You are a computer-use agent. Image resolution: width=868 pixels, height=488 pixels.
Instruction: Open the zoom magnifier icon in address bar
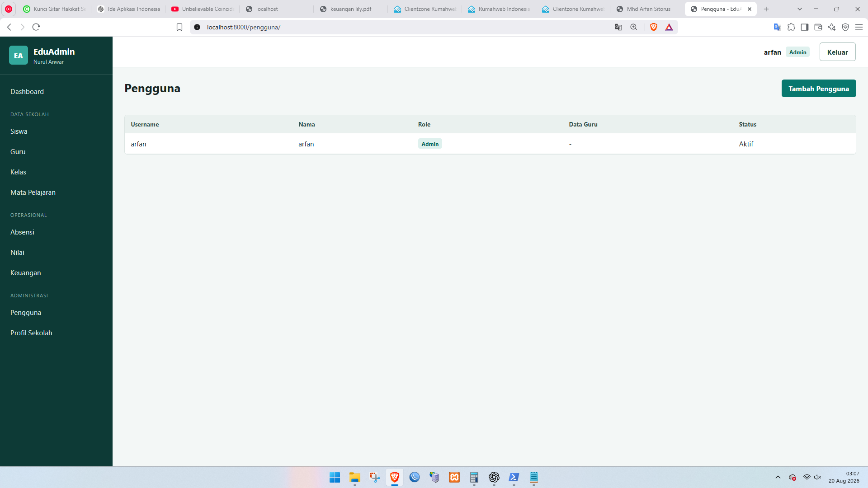click(634, 27)
